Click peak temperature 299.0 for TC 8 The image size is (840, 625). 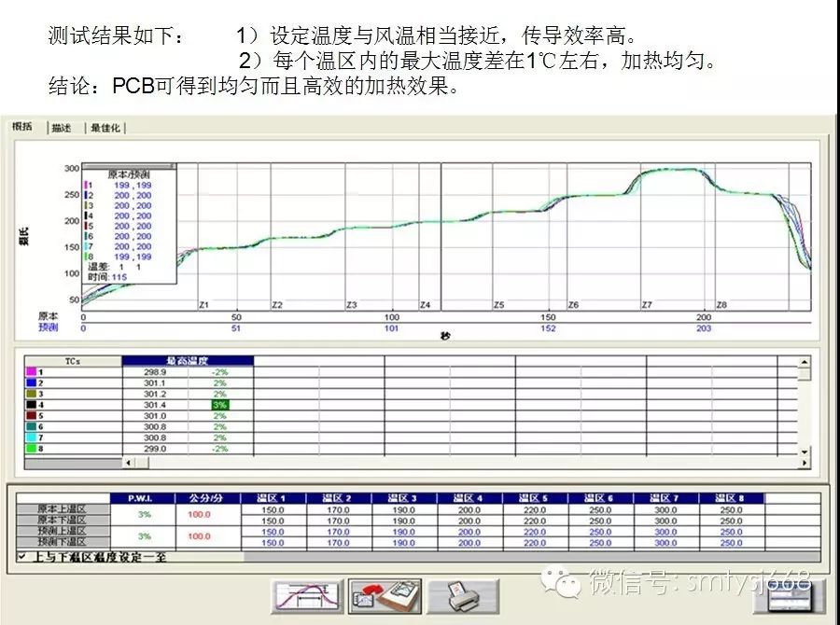(x=155, y=449)
